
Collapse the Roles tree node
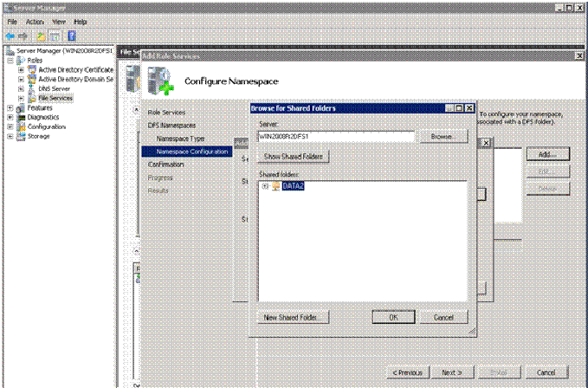coord(10,61)
